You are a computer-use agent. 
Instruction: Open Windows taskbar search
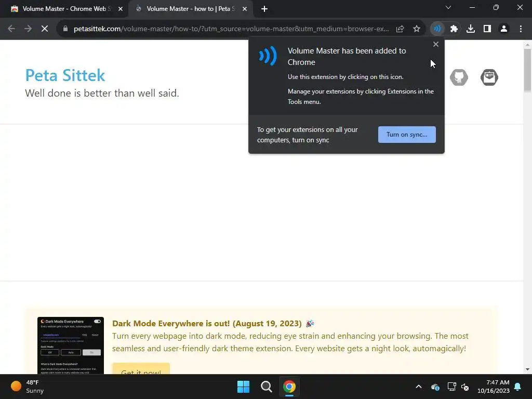tap(267, 387)
